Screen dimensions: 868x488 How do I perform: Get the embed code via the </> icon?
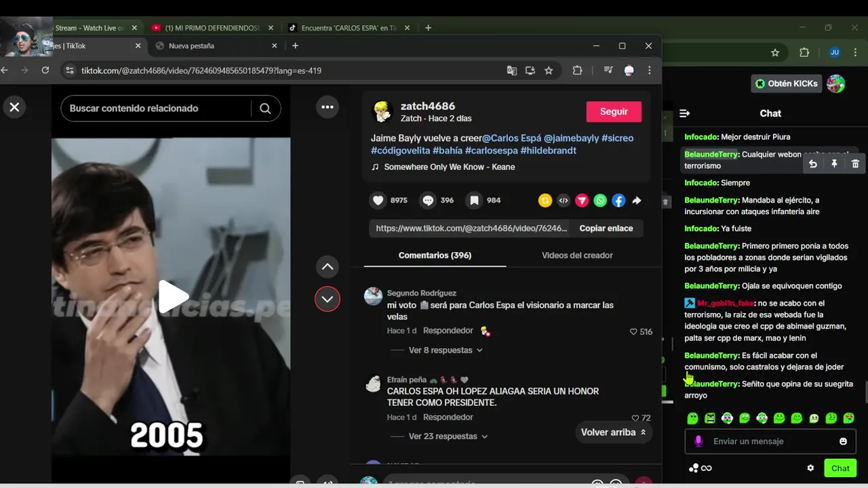coord(564,201)
